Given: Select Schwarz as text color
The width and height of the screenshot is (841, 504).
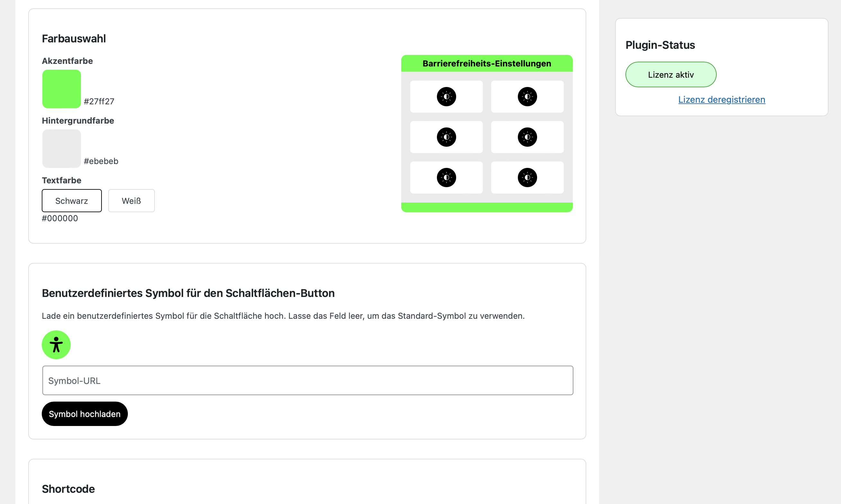Looking at the screenshot, I should [x=72, y=201].
